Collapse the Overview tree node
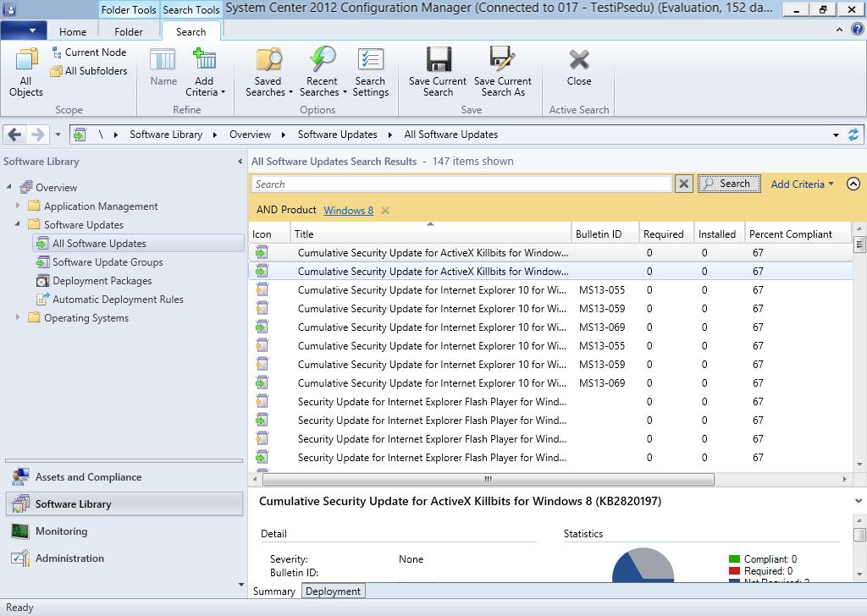867x616 pixels. coord(8,187)
